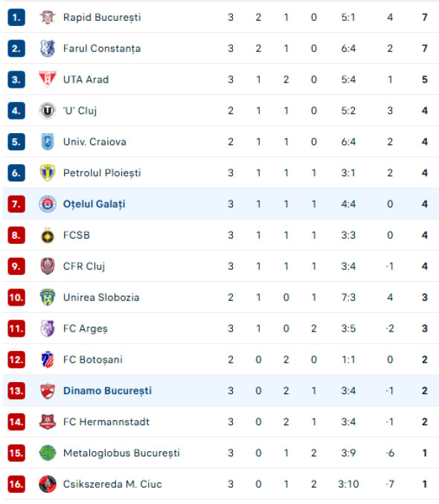Open the Oțelul Galați team link
Screen dimensions: 439x504
[x=94, y=204]
